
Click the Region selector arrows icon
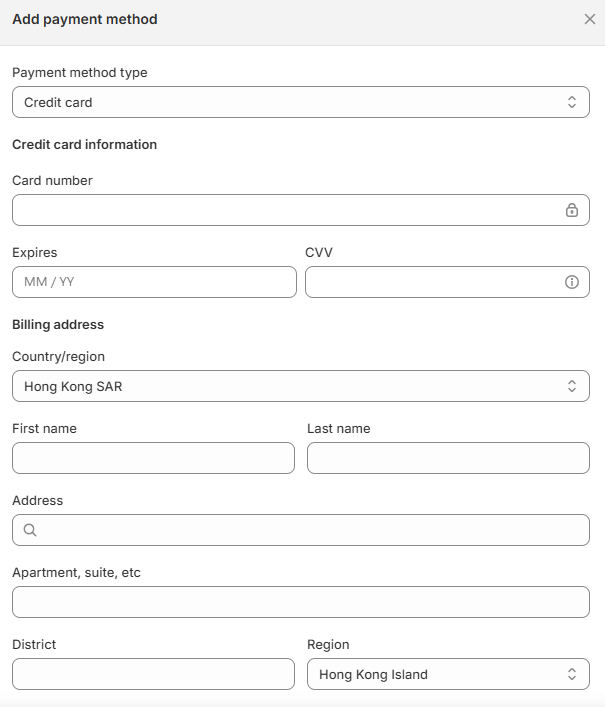pyautogui.click(x=572, y=674)
